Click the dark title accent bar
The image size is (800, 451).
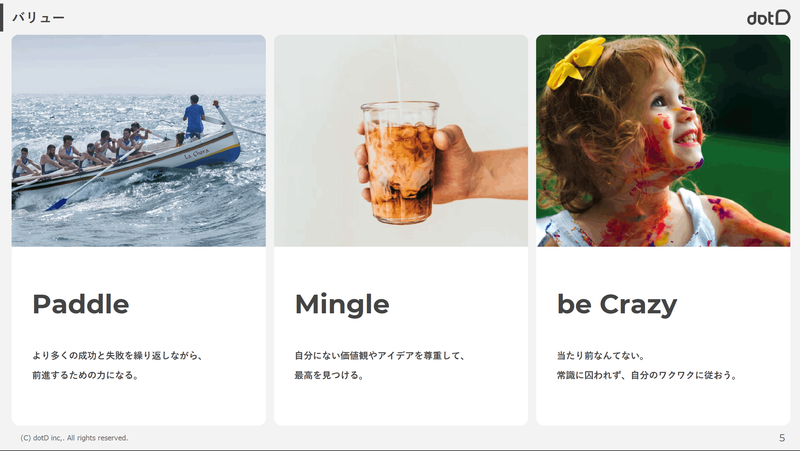click(2, 17)
